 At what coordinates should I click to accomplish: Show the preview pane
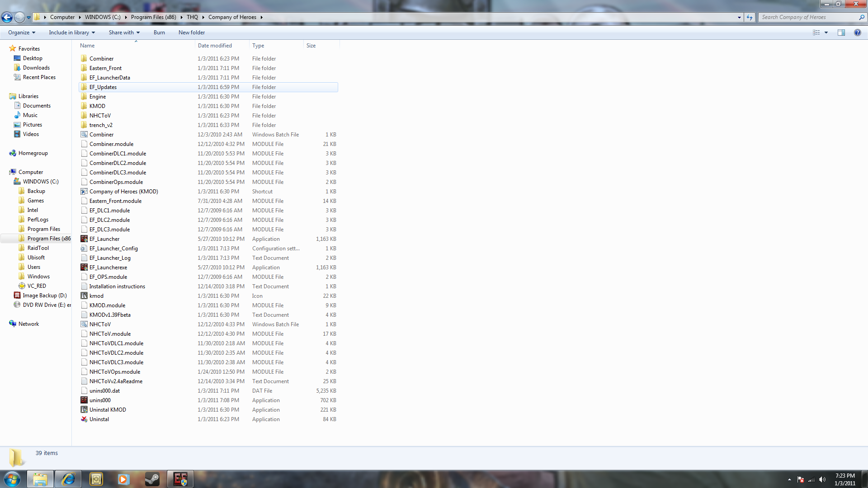coord(841,33)
